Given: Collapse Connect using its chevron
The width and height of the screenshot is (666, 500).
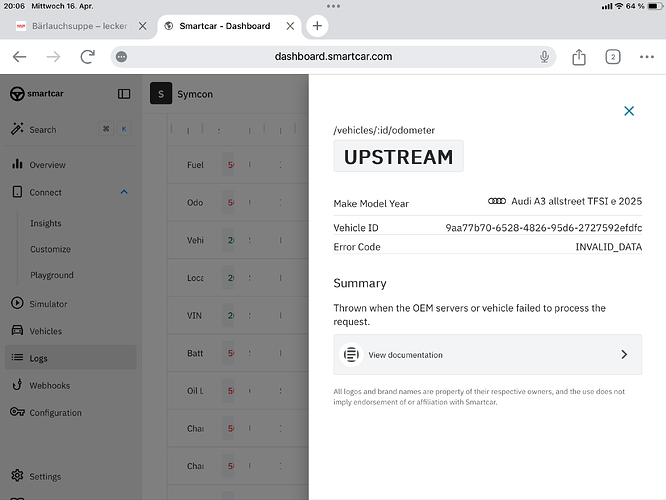Looking at the screenshot, I should click(x=124, y=192).
